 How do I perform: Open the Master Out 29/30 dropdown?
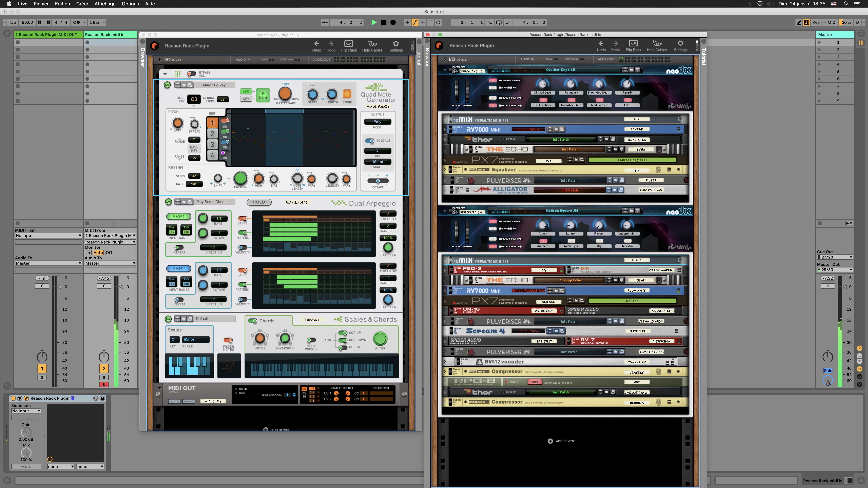[835, 270]
